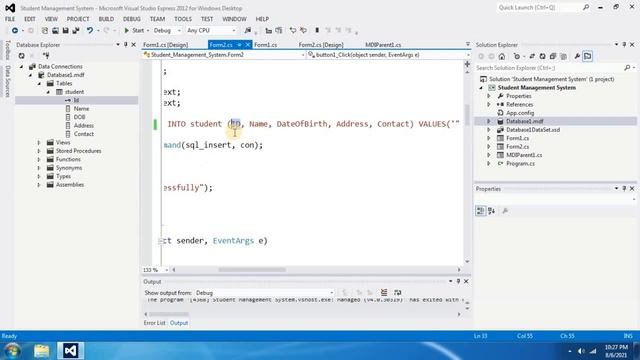This screenshot has height=360, width=640.
Task: Switch to the Error List tab
Action: point(154,323)
